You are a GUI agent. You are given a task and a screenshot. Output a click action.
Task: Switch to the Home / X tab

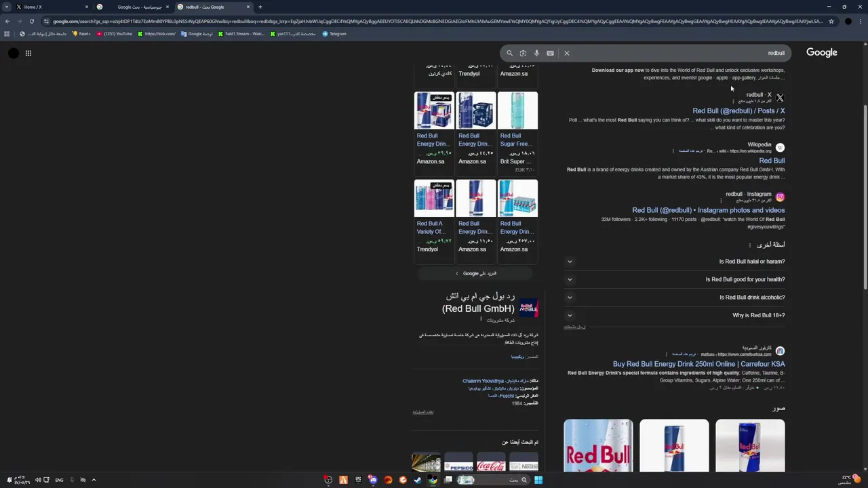tap(52, 7)
